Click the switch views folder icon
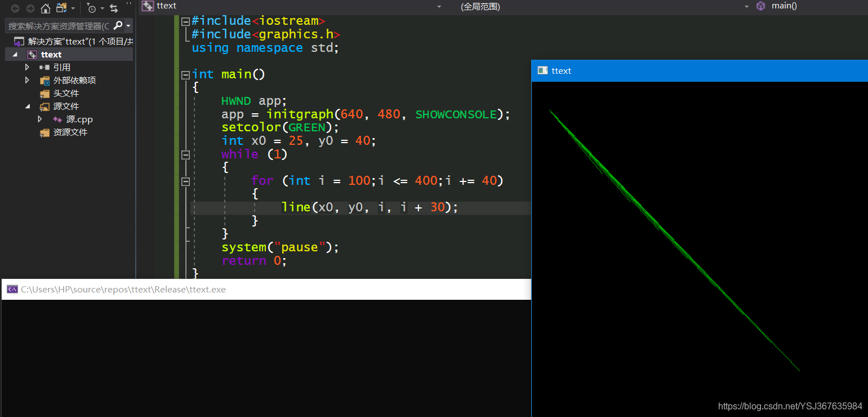The width and height of the screenshot is (868, 417). (61, 8)
